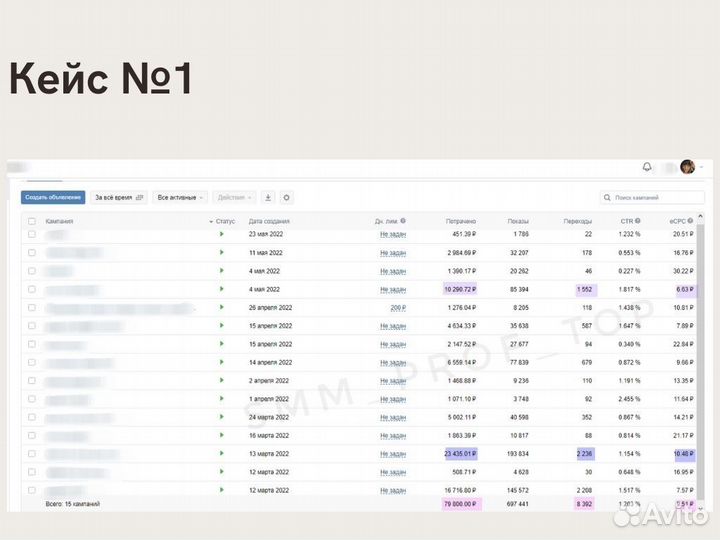Open the За всё время period dropdown

click(x=119, y=198)
